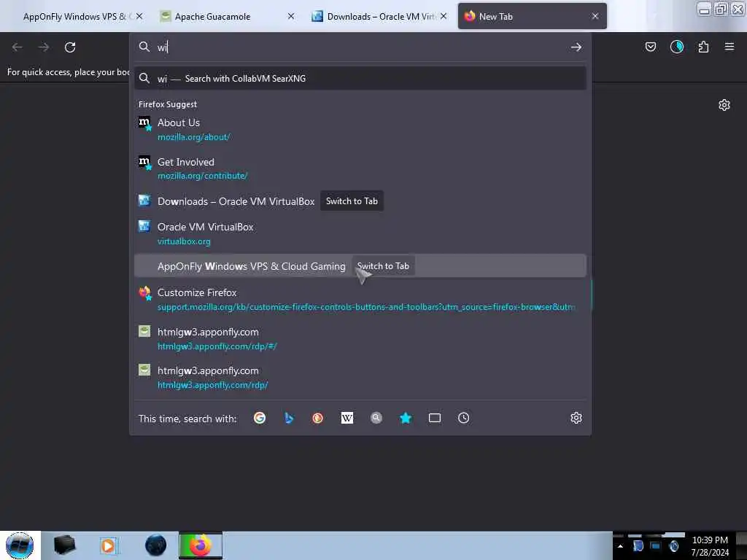The height and width of the screenshot is (560, 747).
Task: Close the Downloads – Oracle VM VirtualBox tab
Action: point(444,16)
